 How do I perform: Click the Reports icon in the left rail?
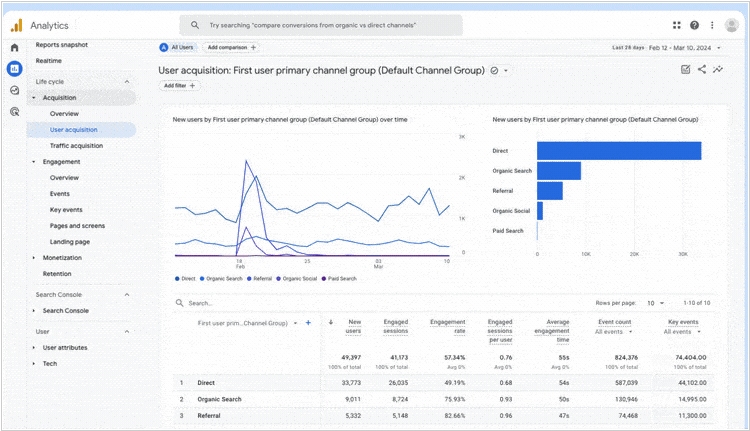[x=14, y=69]
